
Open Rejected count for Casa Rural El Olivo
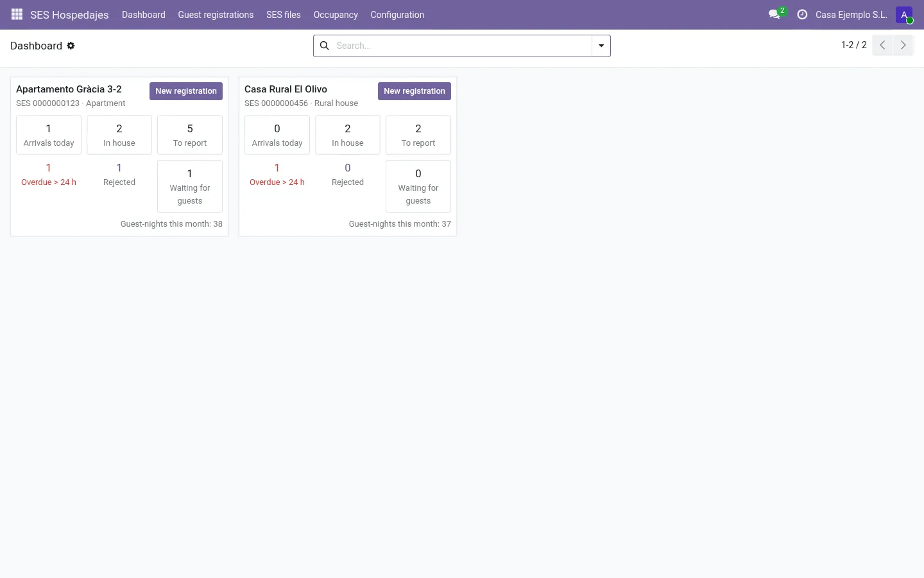pyautogui.click(x=348, y=175)
